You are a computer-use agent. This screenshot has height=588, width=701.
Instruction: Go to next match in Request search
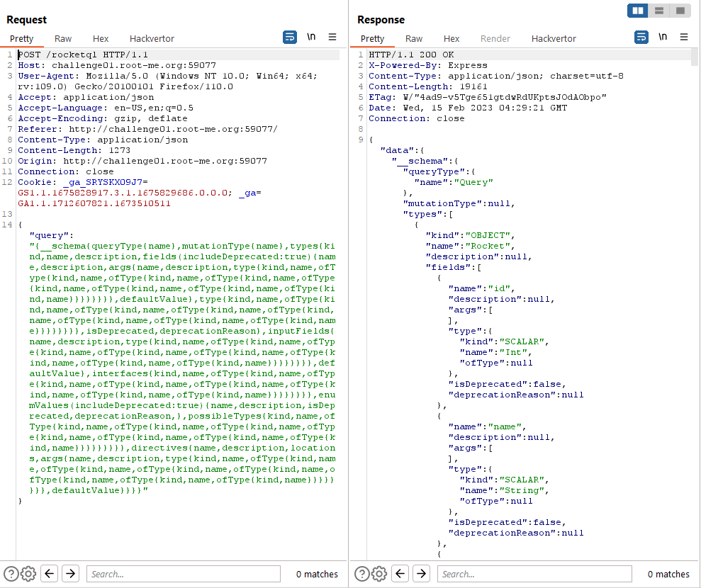(70, 574)
